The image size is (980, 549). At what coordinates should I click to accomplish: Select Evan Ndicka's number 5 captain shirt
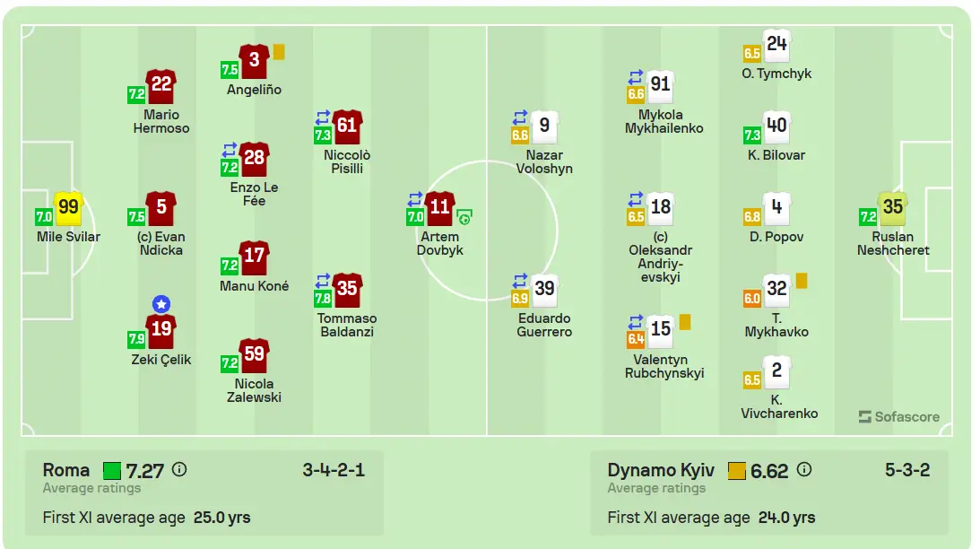(161, 208)
